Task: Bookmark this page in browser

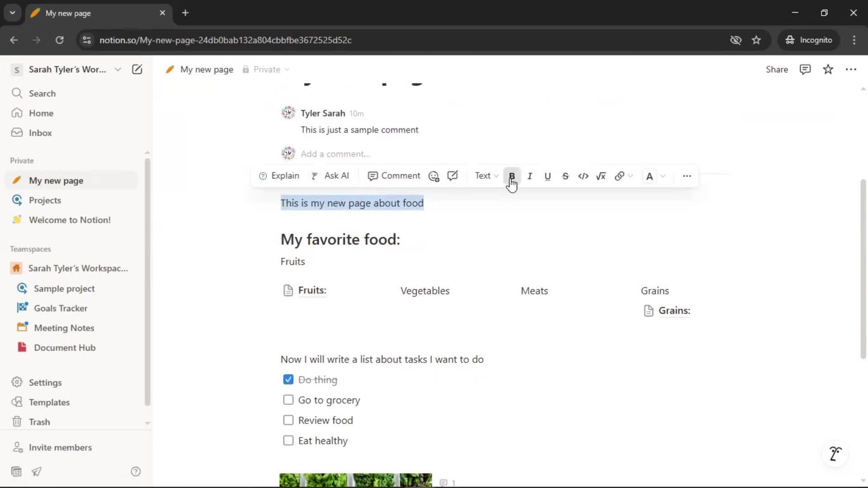Action: 756,40
